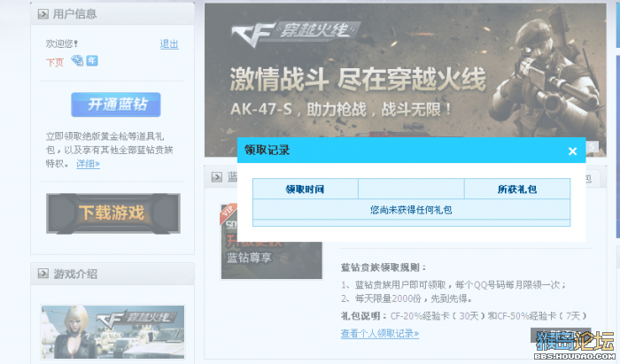Click the 游戏介绍 panel arrow icon
Screen dimensions: 620x364
click(x=43, y=274)
